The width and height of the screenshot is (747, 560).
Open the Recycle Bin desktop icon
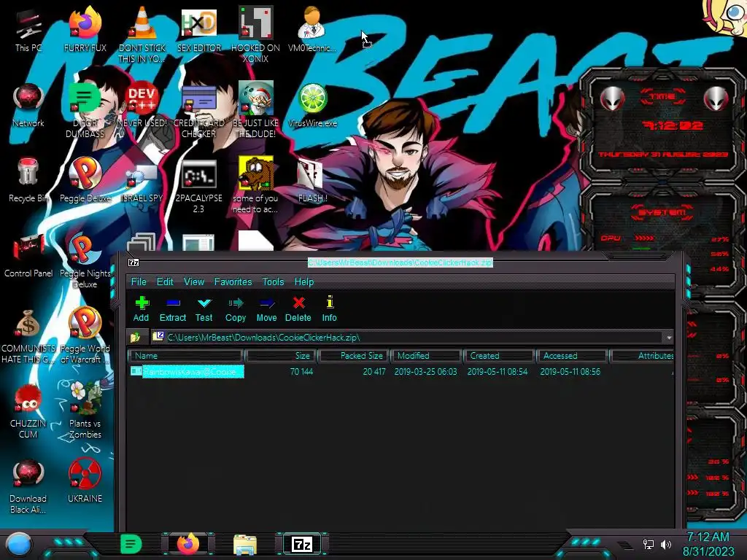pos(28,181)
